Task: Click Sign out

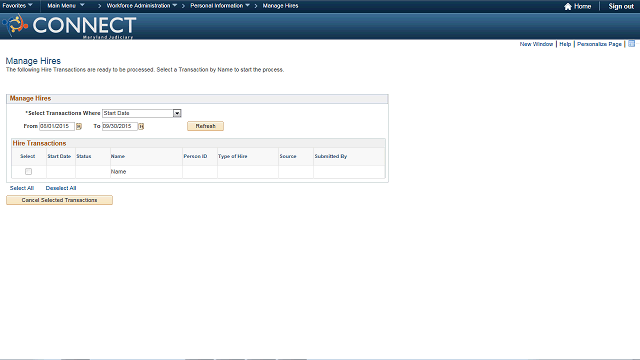Action: tap(621, 6)
